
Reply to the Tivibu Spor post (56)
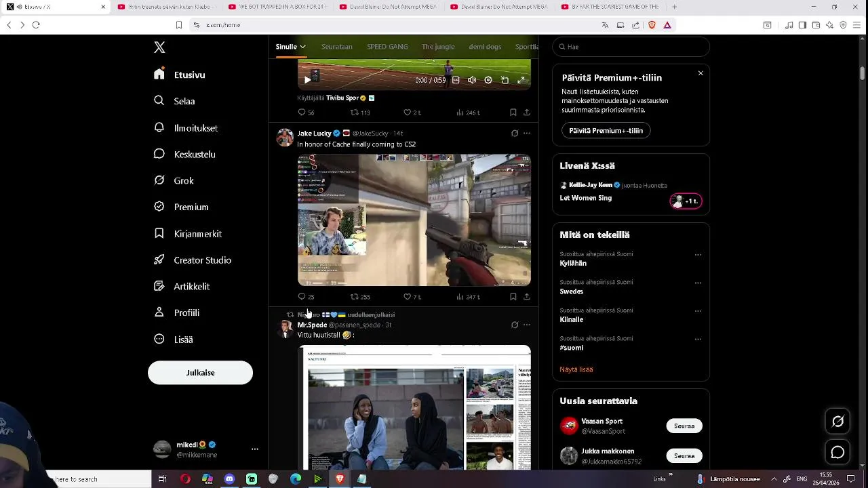click(306, 113)
